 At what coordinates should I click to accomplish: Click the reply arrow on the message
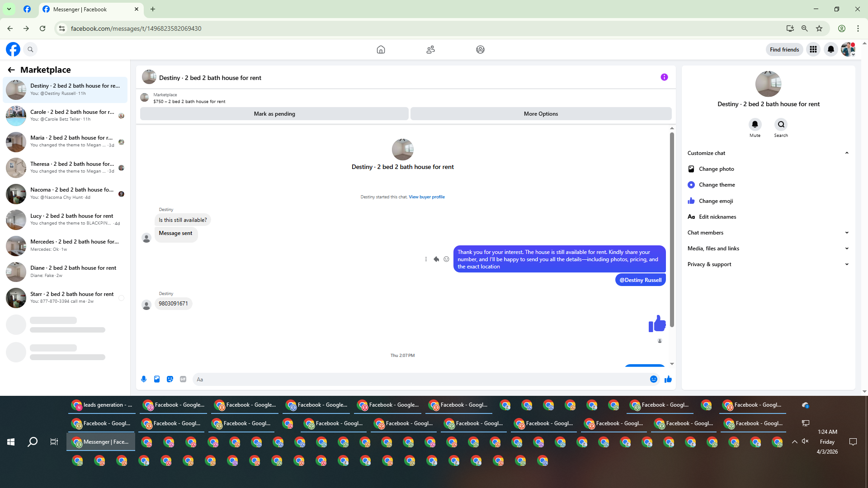coord(436,259)
